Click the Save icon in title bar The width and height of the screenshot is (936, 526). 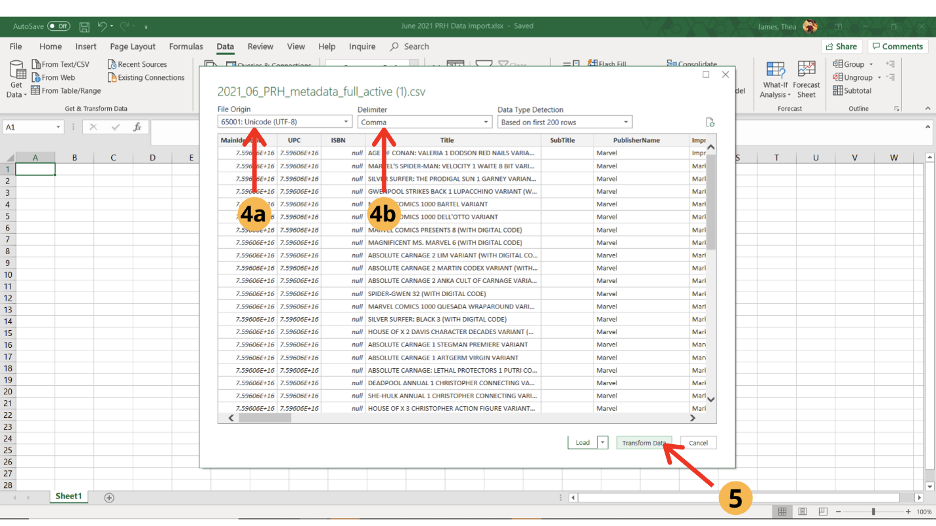click(84, 26)
